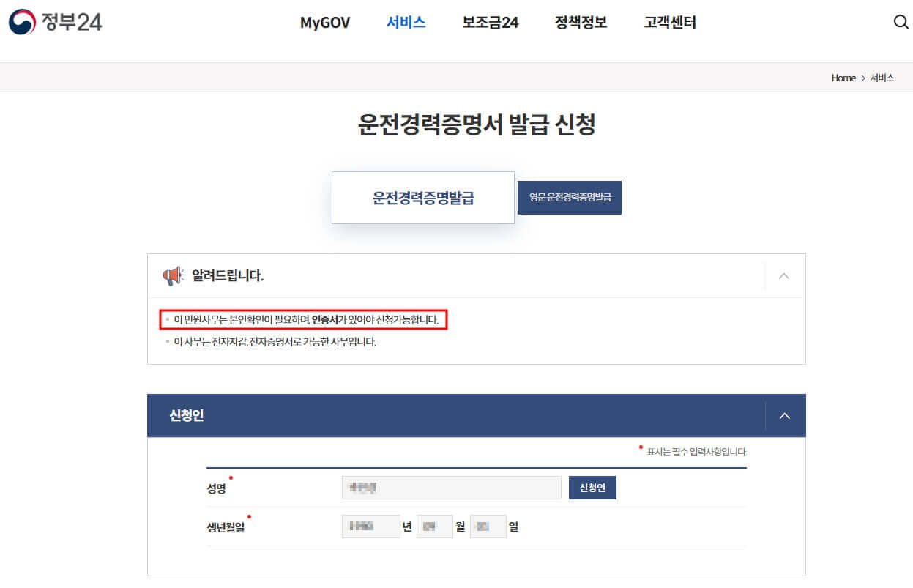Open the search magnifier icon
The image size is (913, 588).
click(900, 22)
